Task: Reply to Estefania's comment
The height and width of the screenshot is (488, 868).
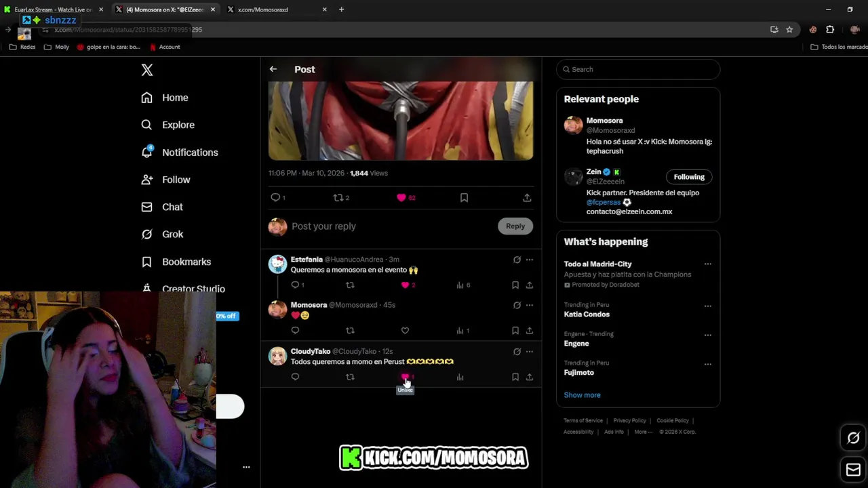Action: click(x=295, y=285)
